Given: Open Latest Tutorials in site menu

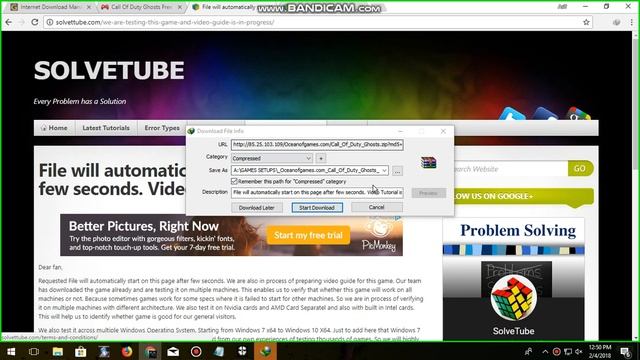Looking at the screenshot, I should click(x=106, y=128).
